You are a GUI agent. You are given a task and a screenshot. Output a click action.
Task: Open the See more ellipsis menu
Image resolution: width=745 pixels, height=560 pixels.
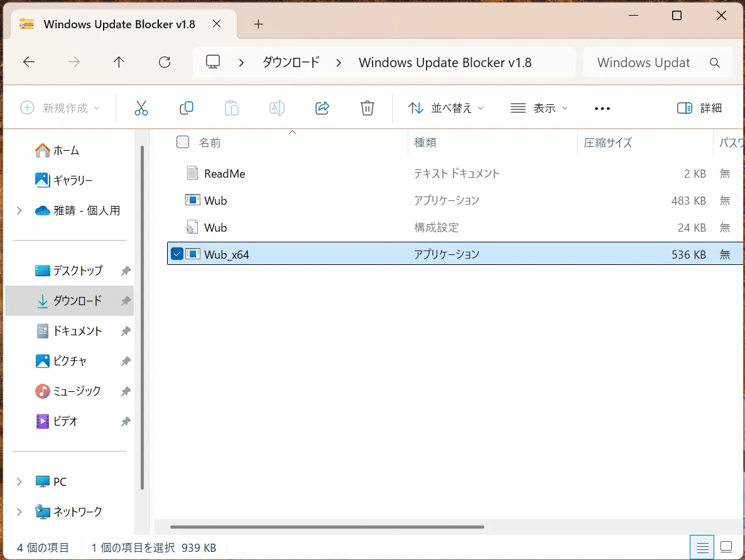(601, 107)
